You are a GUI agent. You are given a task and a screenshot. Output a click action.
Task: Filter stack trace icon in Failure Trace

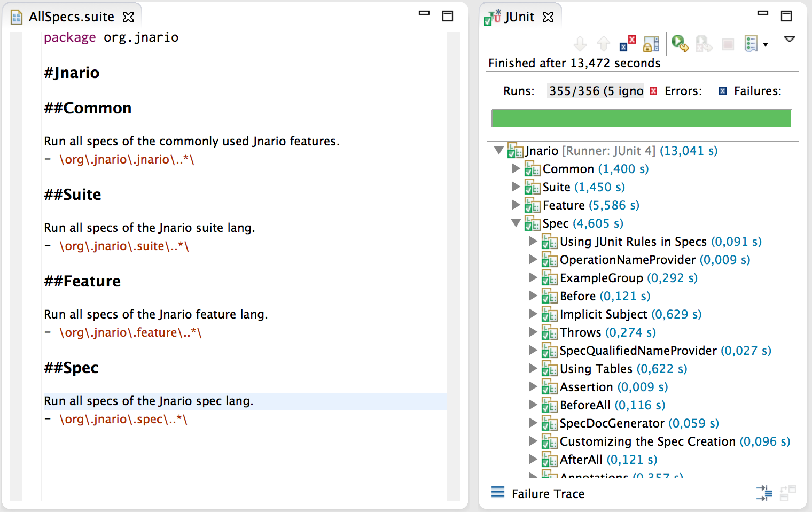pos(764,493)
